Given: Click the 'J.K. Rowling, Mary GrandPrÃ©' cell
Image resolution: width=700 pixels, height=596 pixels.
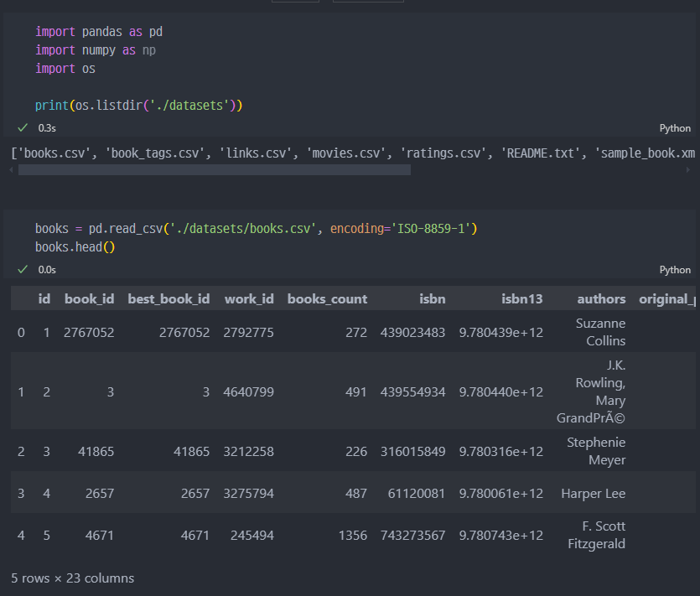Looking at the screenshot, I should (591, 391).
